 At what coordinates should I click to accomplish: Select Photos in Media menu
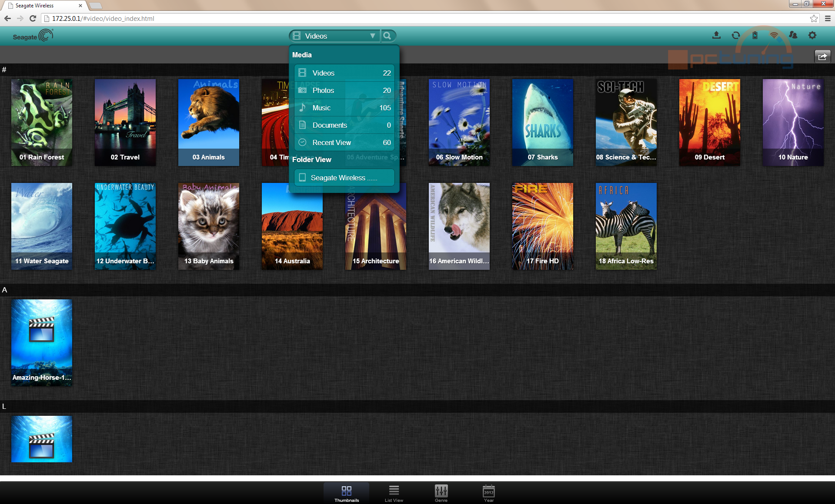pos(344,90)
